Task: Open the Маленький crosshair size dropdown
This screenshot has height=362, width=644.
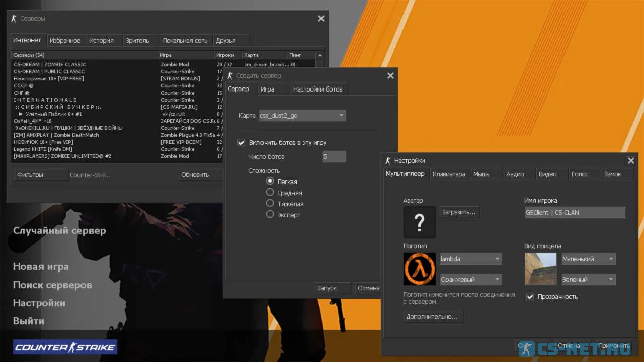Action: [x=589, y=259]
